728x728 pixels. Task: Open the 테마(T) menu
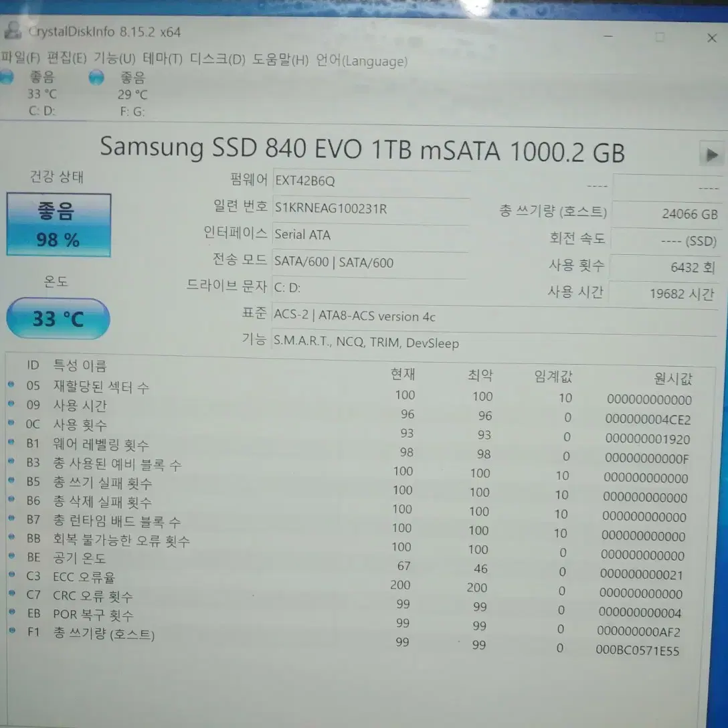point(163,60)
